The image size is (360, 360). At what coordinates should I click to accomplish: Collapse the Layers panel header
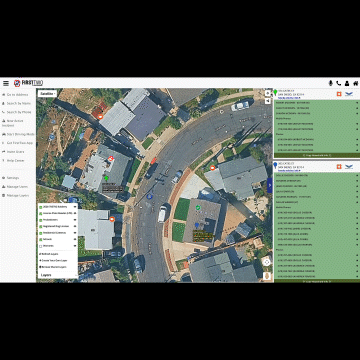(58, 275)
